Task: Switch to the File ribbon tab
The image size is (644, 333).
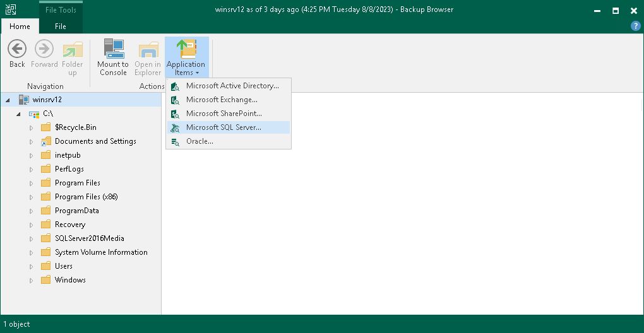Action: (x=61, y=26)
